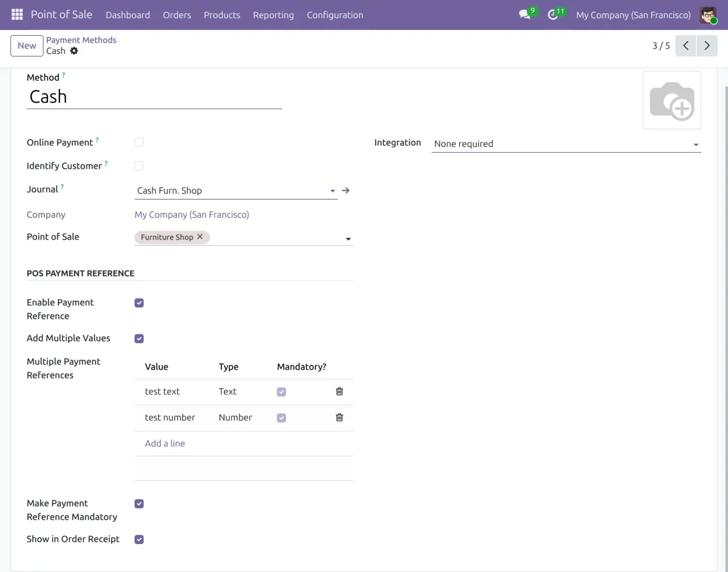Viewport: 728px width, 572px height.
Task: Uncheck Show in Order Receipt
Action: pyautogui.click(x=139, y=539)
